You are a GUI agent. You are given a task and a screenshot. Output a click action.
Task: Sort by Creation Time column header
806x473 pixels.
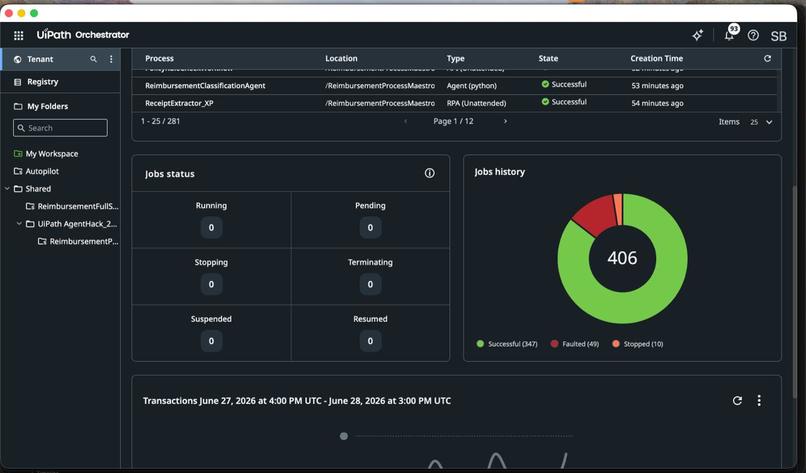(657, 59)
